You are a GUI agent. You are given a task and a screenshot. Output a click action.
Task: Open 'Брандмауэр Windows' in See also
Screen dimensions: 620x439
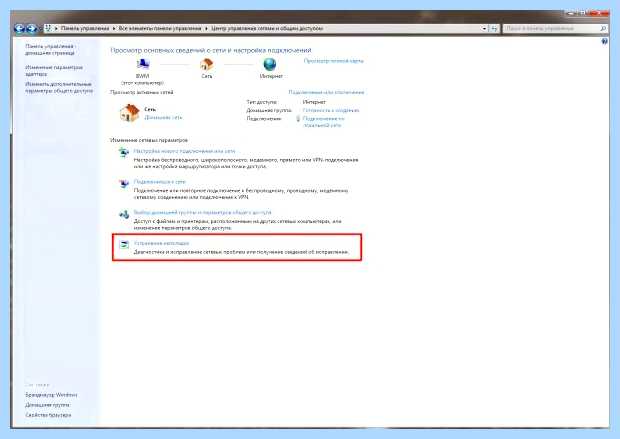[x=51, y=395]
